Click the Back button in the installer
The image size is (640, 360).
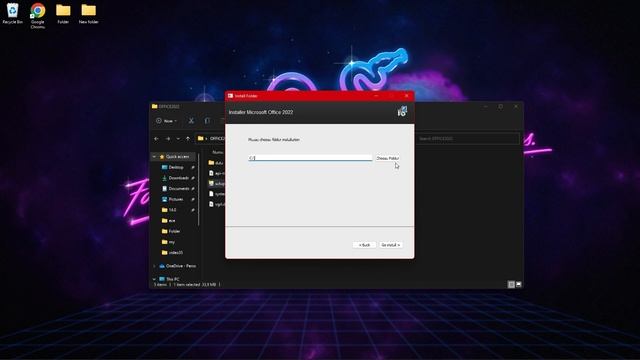point(364,245)
